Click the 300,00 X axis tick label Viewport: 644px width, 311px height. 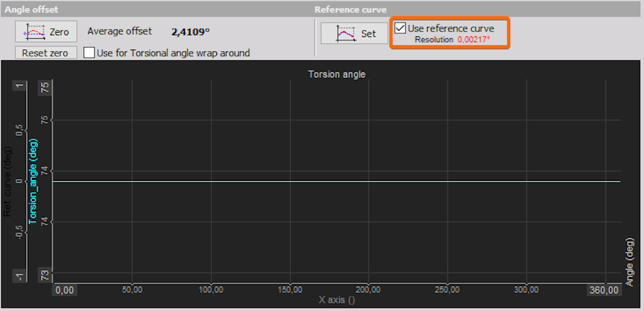[x=527, y=290]
